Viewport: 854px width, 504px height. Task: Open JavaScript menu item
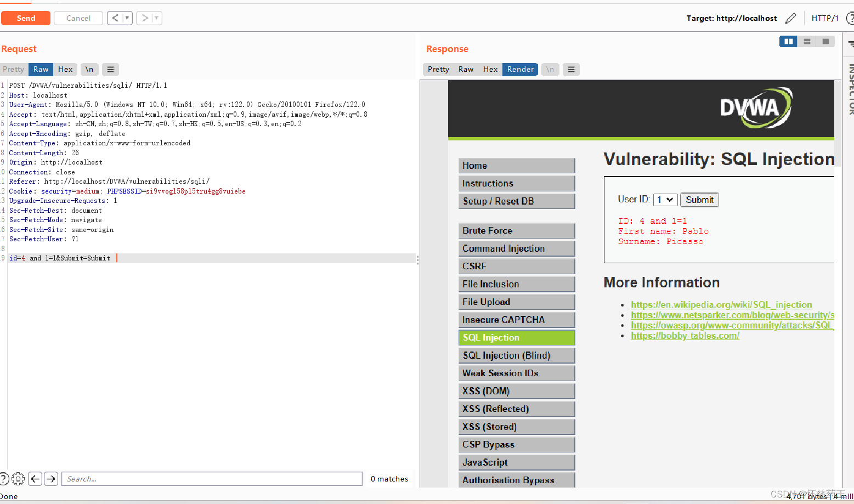point(517,462)
